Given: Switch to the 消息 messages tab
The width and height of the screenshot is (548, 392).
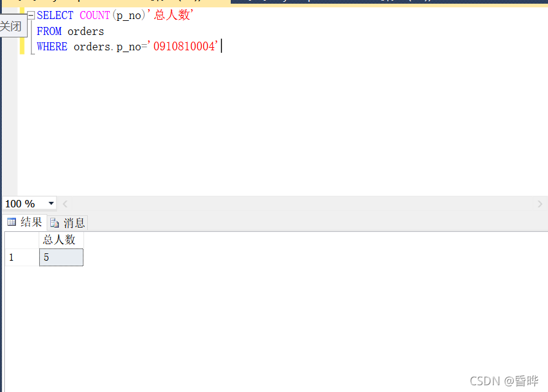Looking at the screenshot, I should tap(68, 223).
